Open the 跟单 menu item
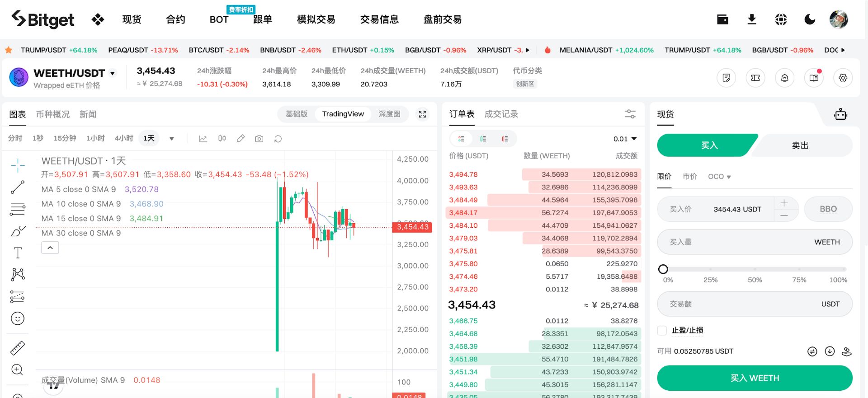This screenshot has width=868, height=398. (x=263, y=19)
